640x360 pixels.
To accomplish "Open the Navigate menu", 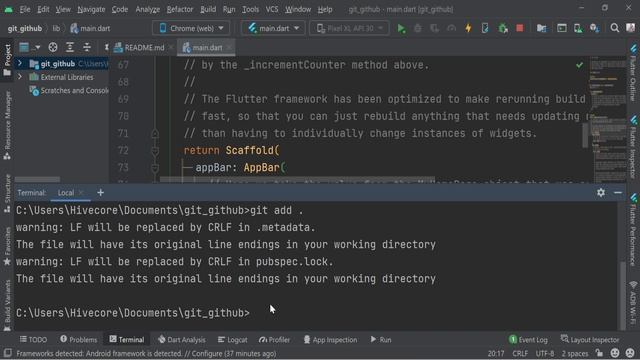I will [x=91, y=9].
